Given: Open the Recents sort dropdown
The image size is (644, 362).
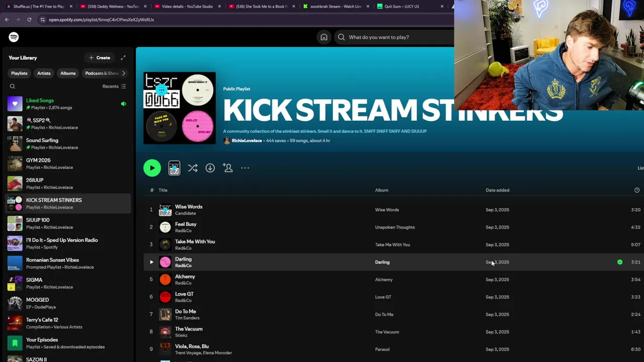Looking at the screenshot, I should [114, 86].
